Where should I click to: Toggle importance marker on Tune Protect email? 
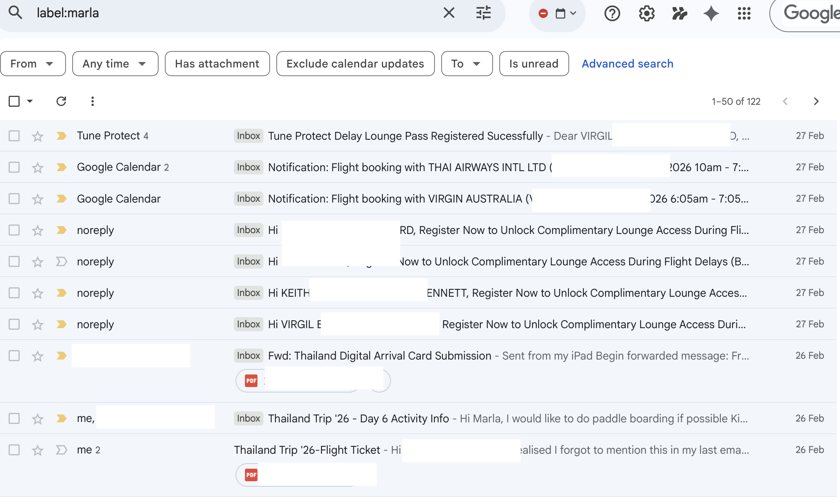[x=61, y=136]
